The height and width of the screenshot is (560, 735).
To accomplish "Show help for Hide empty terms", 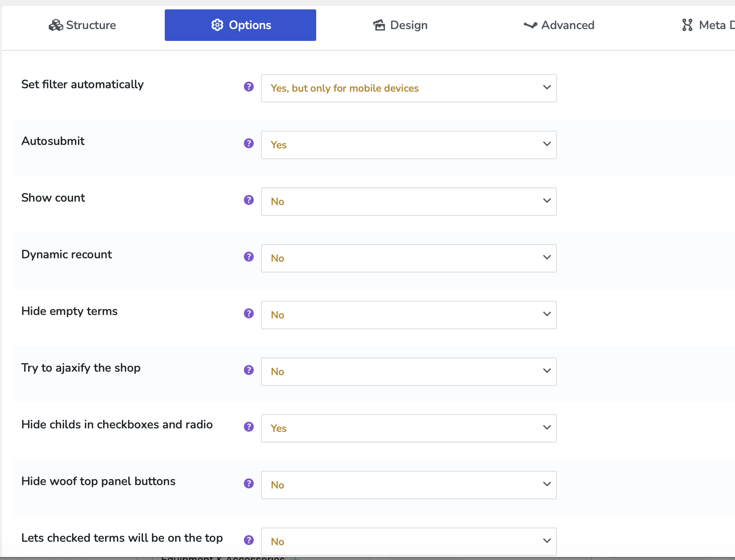I will tap(249, 314).
